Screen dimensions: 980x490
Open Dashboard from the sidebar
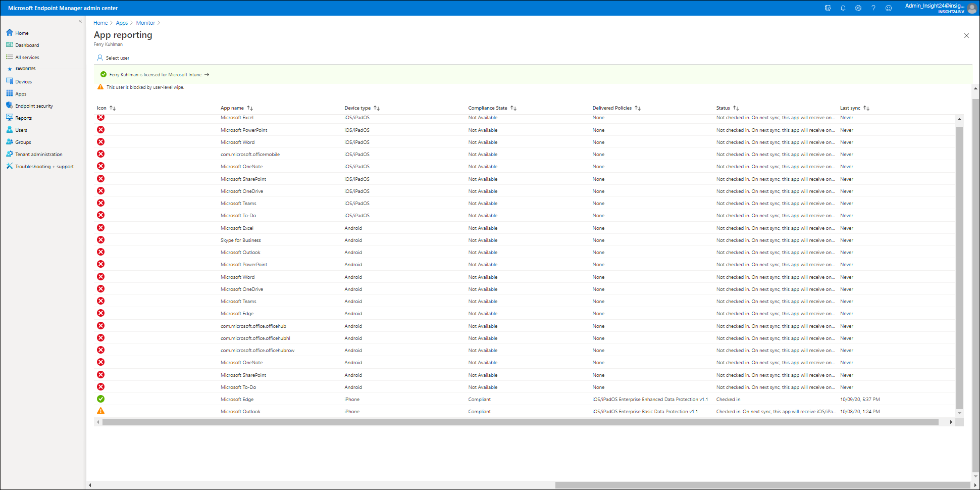(27, 45)
